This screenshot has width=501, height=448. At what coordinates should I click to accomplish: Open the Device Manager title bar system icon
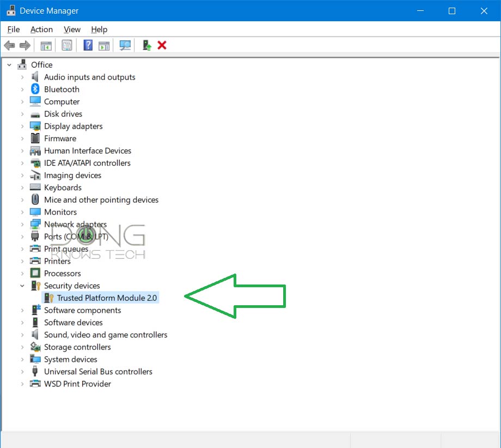11,10
